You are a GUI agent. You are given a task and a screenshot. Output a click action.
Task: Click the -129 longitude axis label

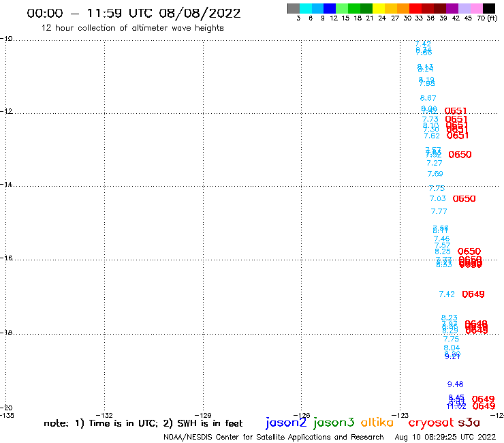pyautogui.click(x=203, y=415)
